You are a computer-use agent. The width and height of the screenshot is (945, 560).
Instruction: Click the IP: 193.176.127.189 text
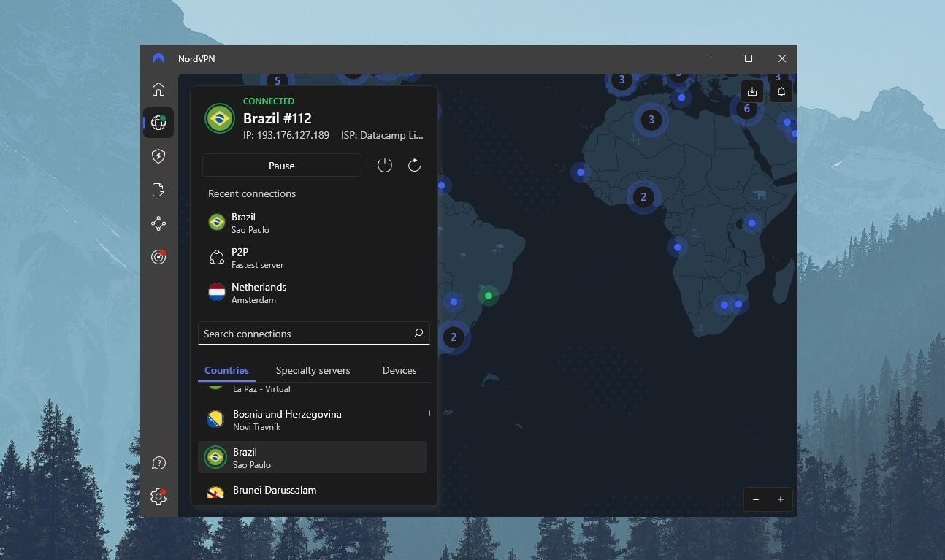click(286, 135)
